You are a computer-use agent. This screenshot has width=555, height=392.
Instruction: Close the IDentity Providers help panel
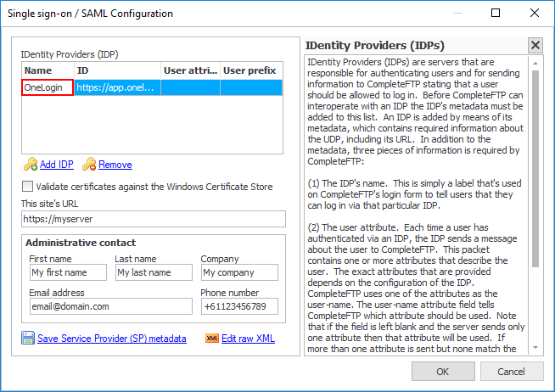(535, 46)
